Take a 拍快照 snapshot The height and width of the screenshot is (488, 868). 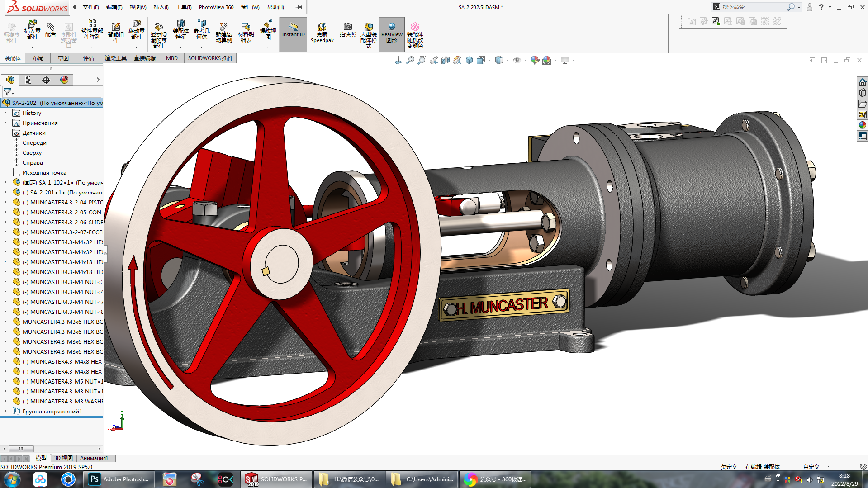tap(347, 30)
